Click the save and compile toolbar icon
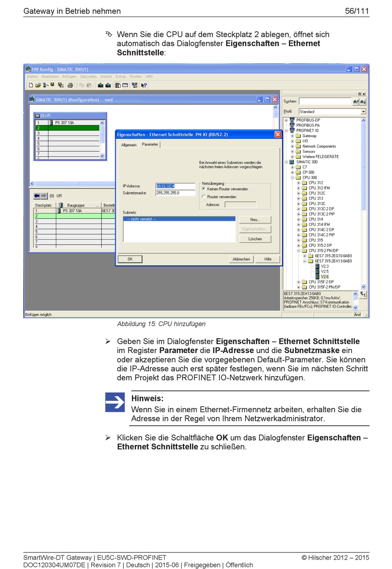The width and height of the screenshot is (392, 569). pos(61,85)
